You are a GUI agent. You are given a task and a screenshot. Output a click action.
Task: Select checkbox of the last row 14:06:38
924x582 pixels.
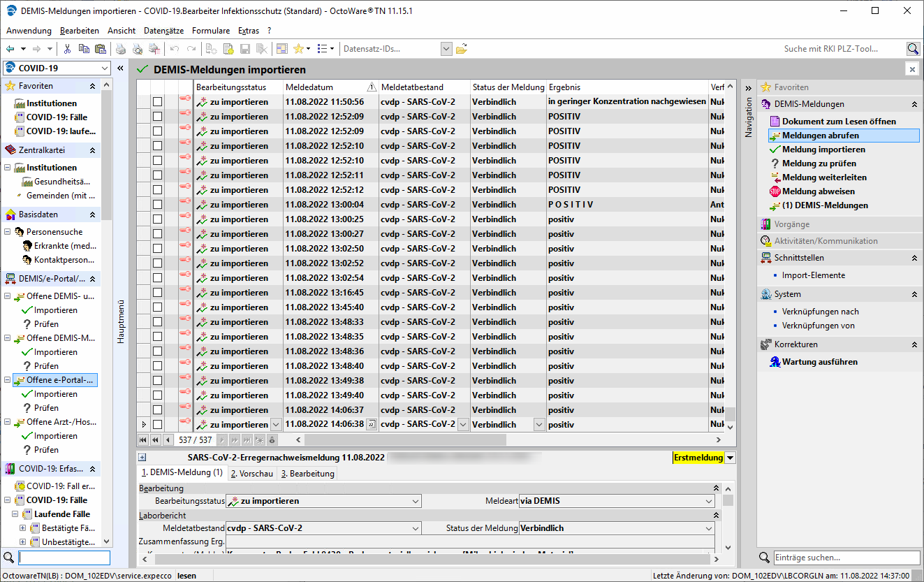coord(157,424)
